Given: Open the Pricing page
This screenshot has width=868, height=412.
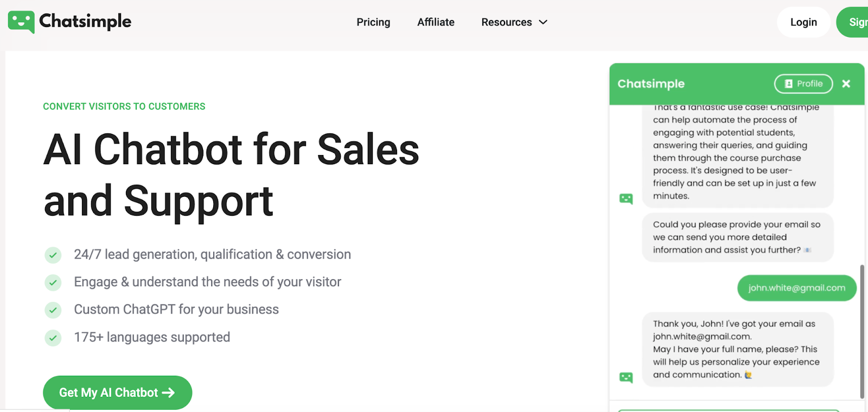Looking at the screenshot, I should click(373, 22).
